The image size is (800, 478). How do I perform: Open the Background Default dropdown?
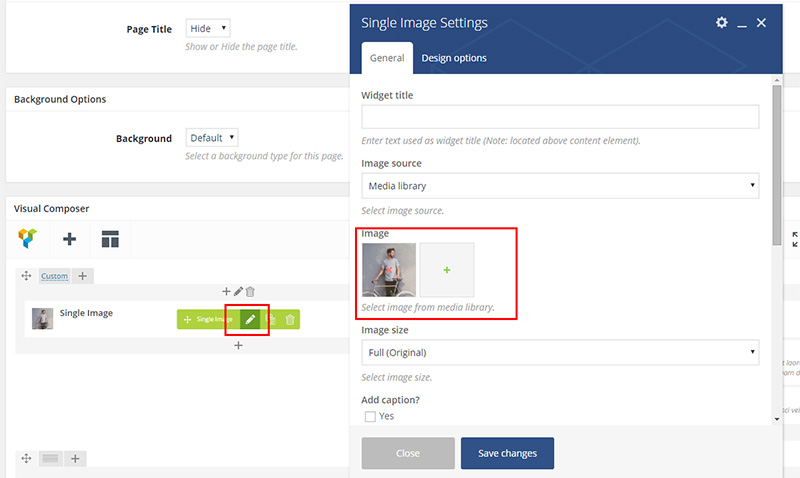pos(212,138)
